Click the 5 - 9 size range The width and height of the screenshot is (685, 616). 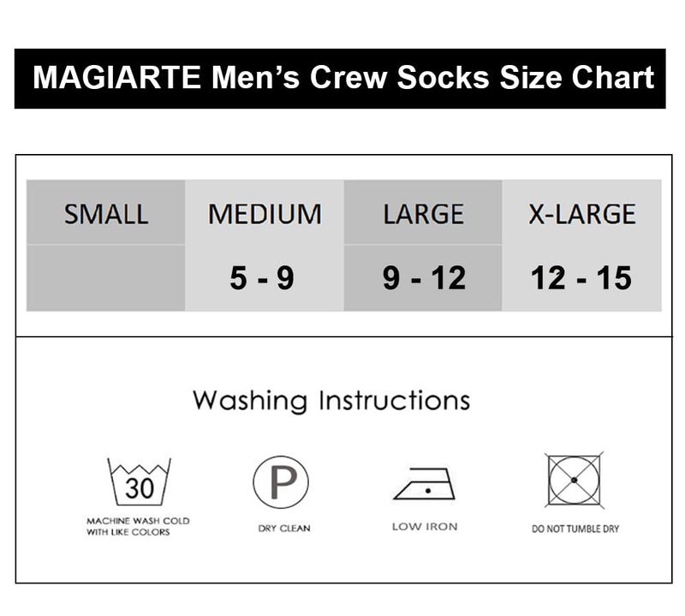[x=262, y=278]
